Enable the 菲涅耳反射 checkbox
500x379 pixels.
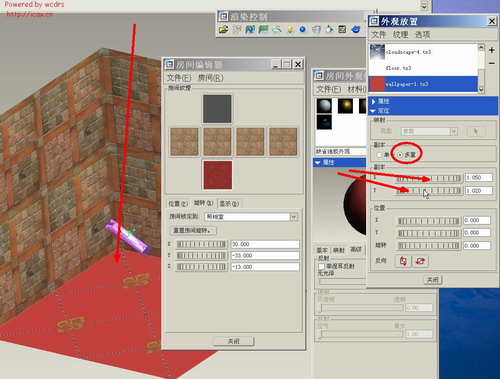coord(322,266)
